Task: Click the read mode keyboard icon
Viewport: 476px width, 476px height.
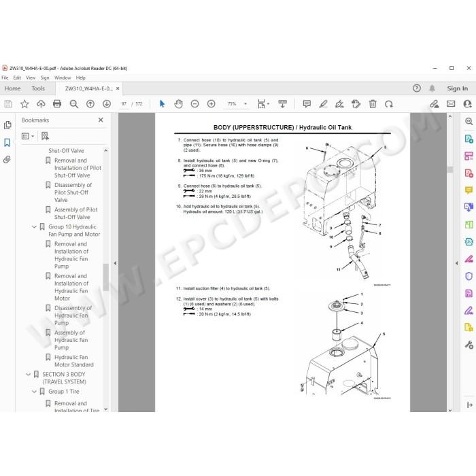Action: [282, 104]
